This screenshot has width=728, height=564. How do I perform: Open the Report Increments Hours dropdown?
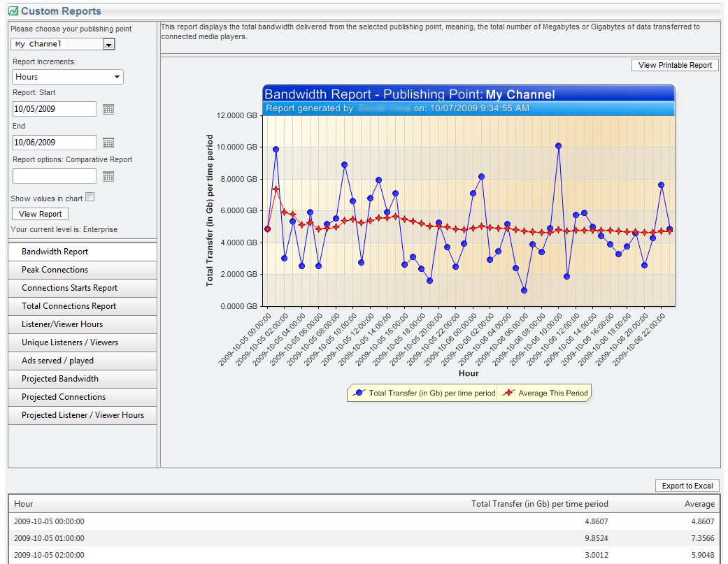click(68, 77)
